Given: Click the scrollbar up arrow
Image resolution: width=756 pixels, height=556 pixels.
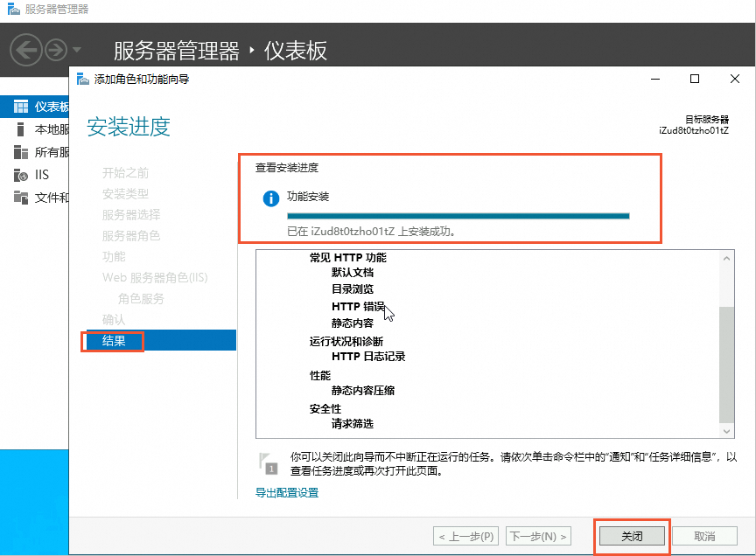Looking at the screenshot, I should pos(725,257).
